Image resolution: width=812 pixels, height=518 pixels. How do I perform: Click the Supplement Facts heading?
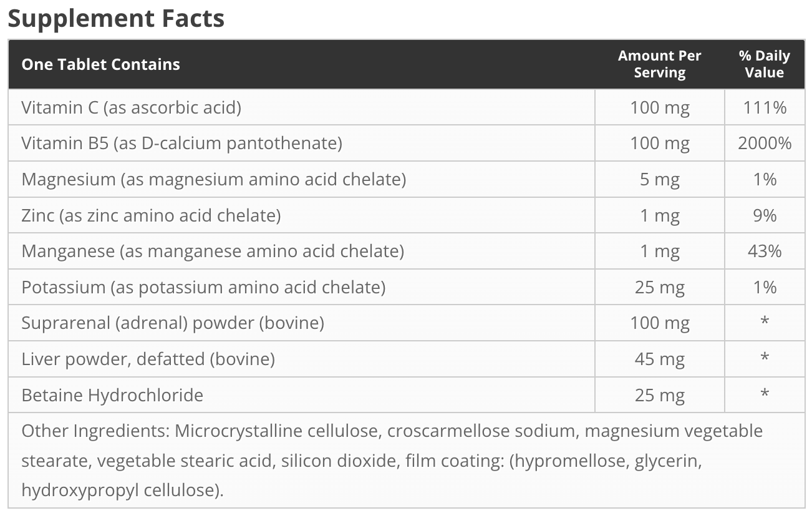116,19
